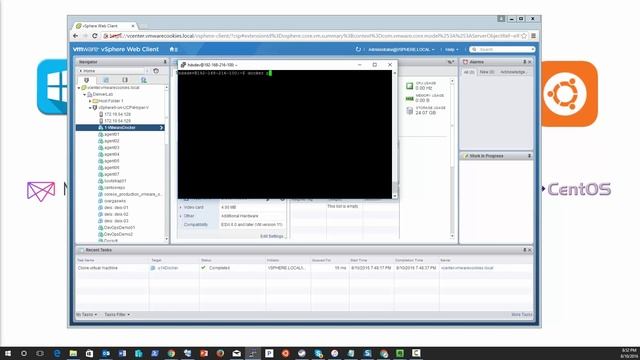This screenshot has width=640, height=360.
Task: Open arrow on the selected VMwareDocker row
Action: click(x=161, y=128)
